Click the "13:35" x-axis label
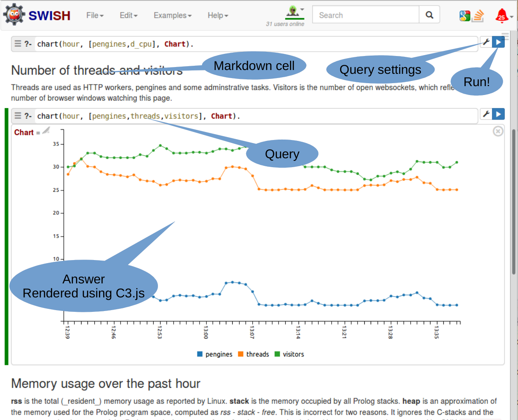Image resolution: width=518 pixels, height=420 pixels. [x=436, y=332]
